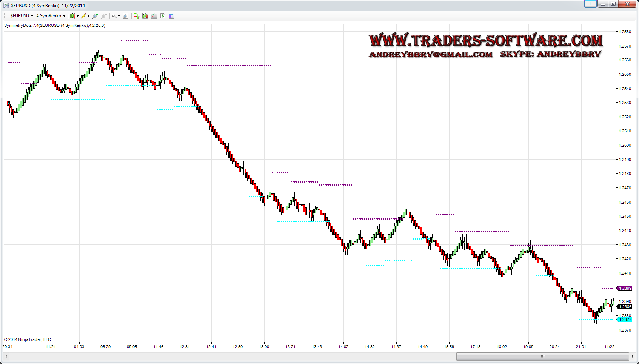Screen dimensions: 639x364
Task: Select the pencil drawing tools icon
Action: click(84, 16)
